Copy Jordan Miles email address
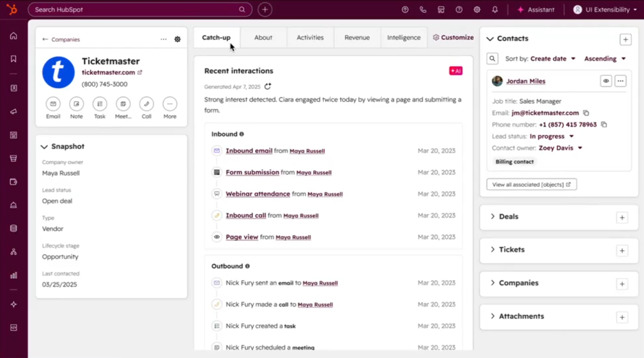The height and width of the screenshot is (358, 644). point(586,113)
